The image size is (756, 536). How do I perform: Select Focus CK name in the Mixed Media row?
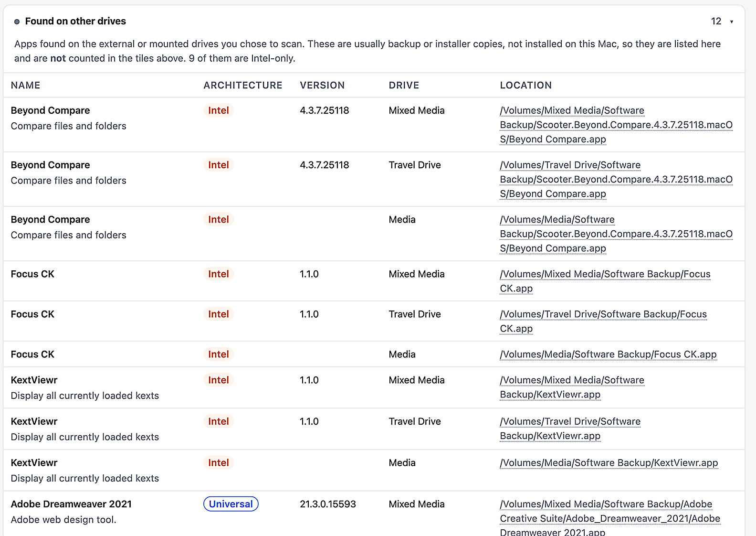point(32,274)
